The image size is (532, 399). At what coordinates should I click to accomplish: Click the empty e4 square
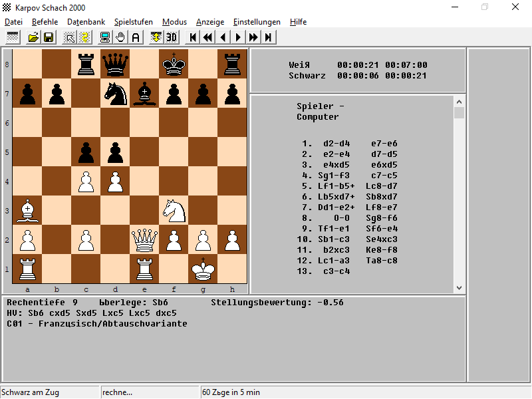tap(144, 181)
